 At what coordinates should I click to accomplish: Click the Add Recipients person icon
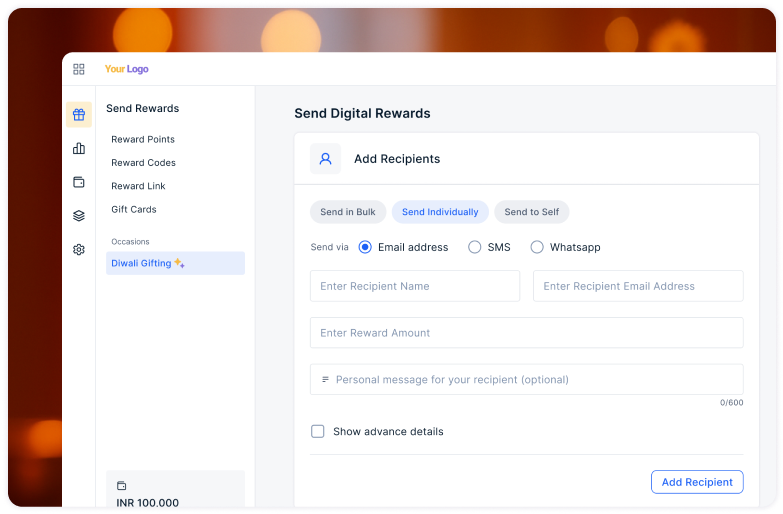point(326,159)
